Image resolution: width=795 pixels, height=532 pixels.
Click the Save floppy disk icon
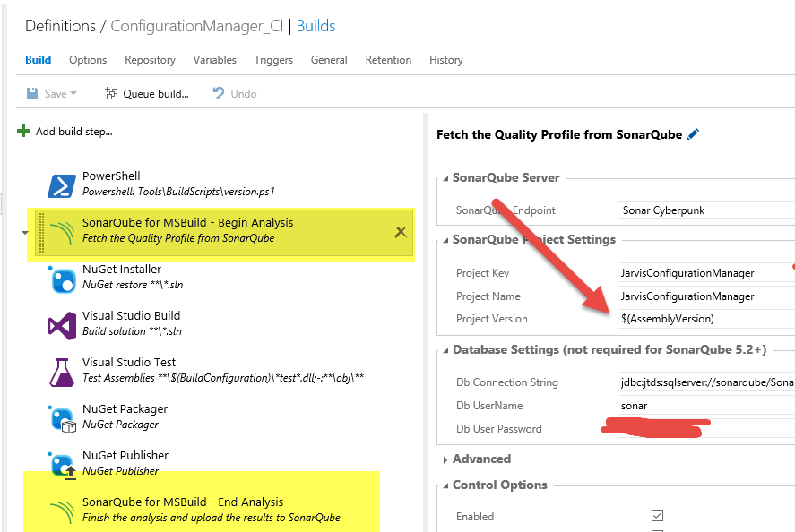(x=32, y=93)
